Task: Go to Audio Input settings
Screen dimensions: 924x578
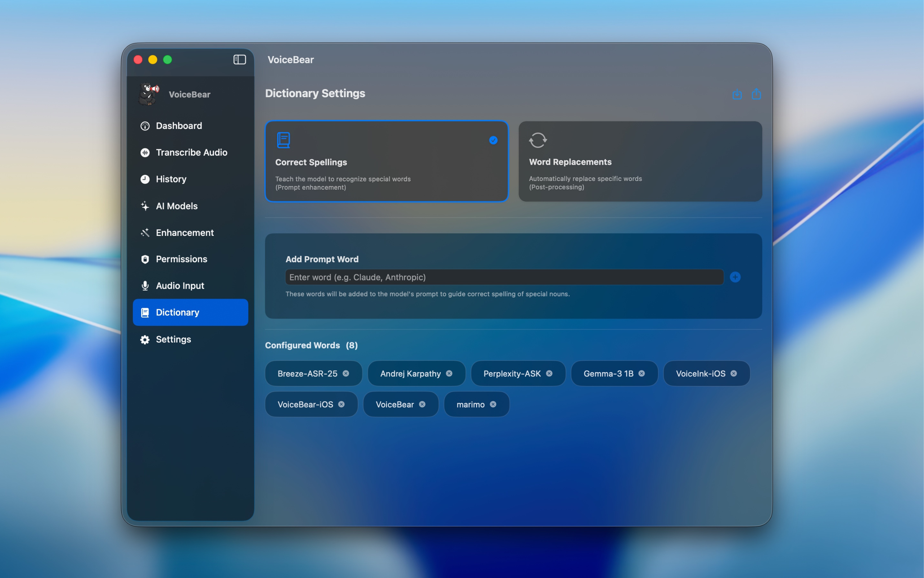Action: [x=190, y=286]
